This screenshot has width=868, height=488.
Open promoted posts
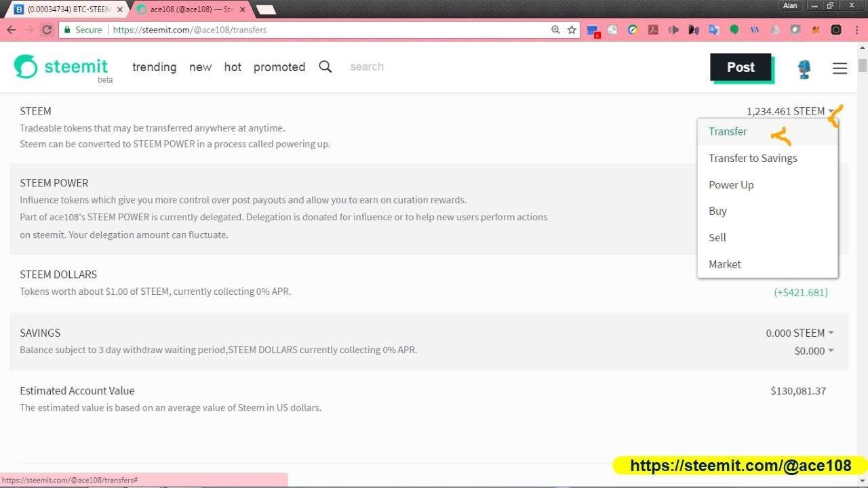279,67
